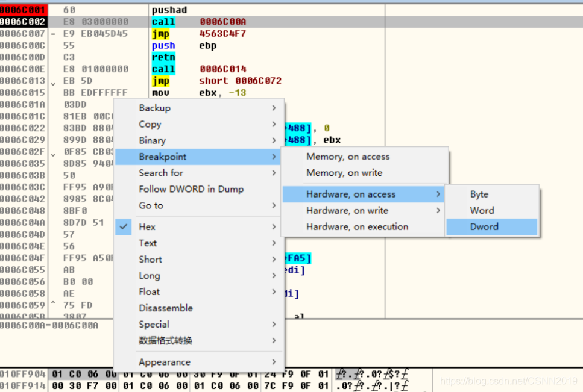Select address 0006C059 row
Viewport: 583px width, 392px height.
pyautogui.click(x=22, y=305)
